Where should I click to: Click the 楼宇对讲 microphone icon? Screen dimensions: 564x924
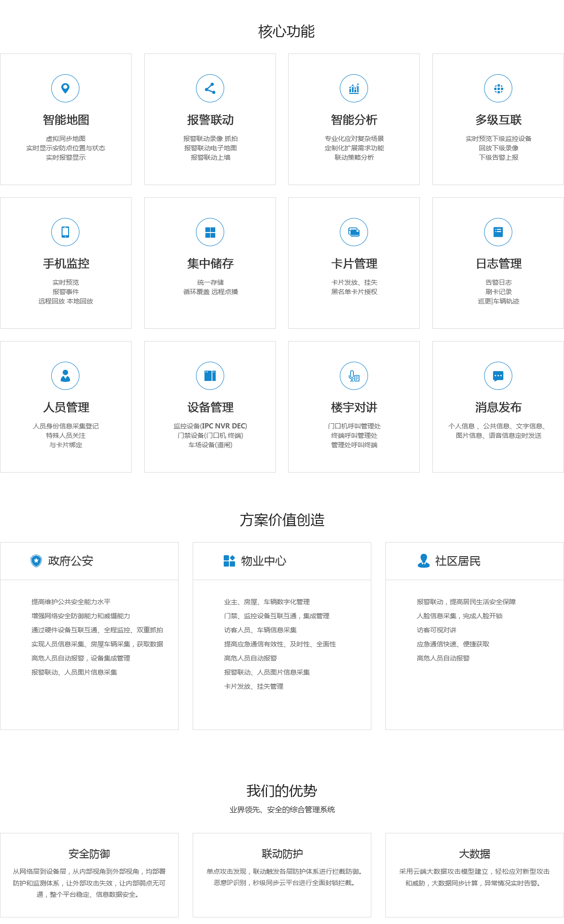354,376
